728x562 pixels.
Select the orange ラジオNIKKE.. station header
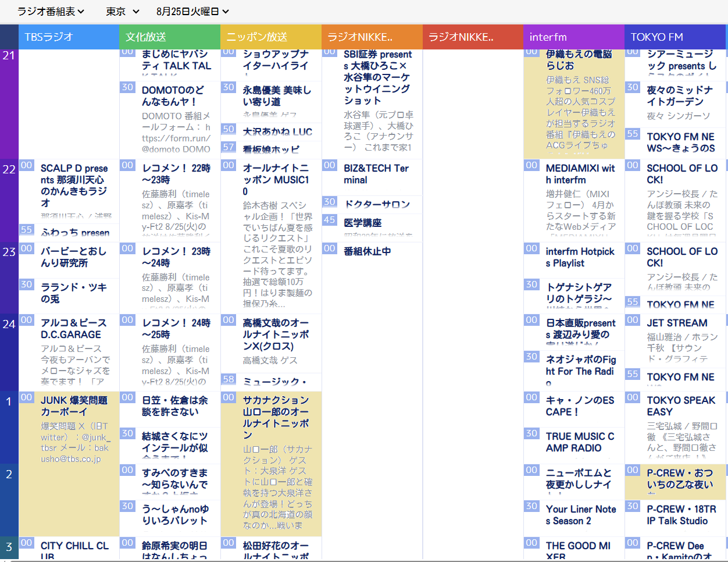click(372, 37)
